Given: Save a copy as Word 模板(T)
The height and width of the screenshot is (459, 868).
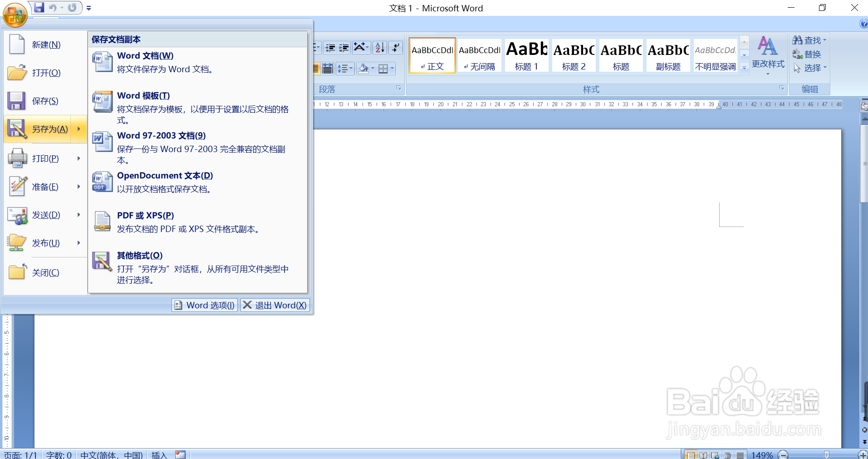Looking at the screenshot, I should [x=198, y=108].
